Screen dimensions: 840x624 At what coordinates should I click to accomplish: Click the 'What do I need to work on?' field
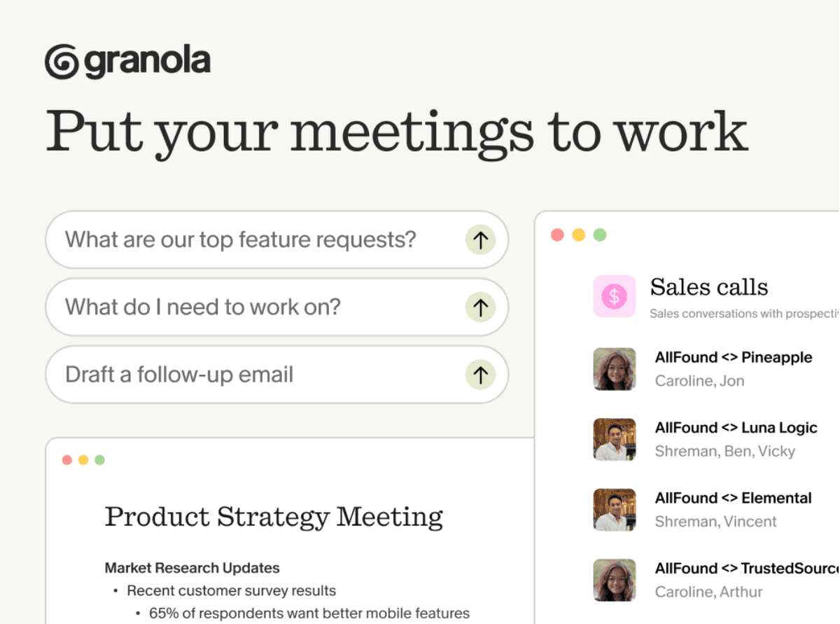click(276, 307)
